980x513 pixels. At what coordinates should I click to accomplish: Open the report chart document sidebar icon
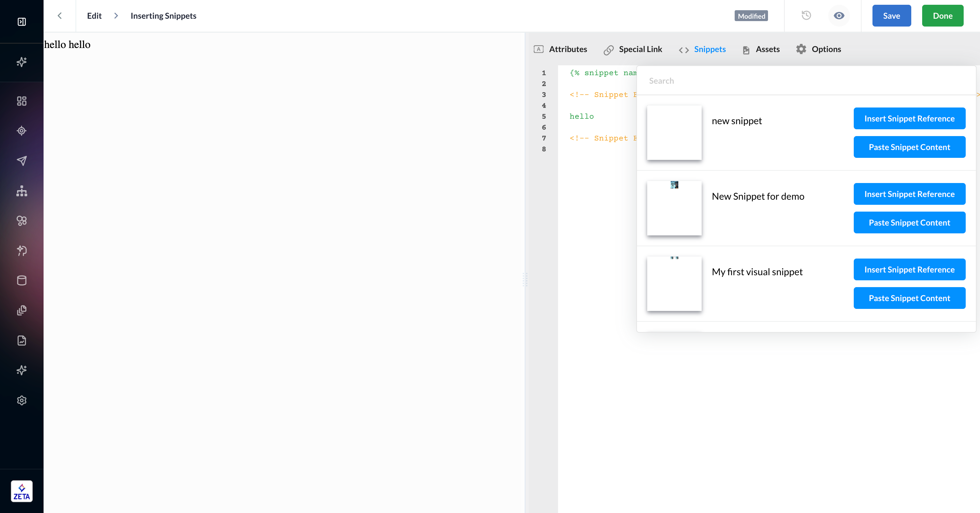(22, 340)
